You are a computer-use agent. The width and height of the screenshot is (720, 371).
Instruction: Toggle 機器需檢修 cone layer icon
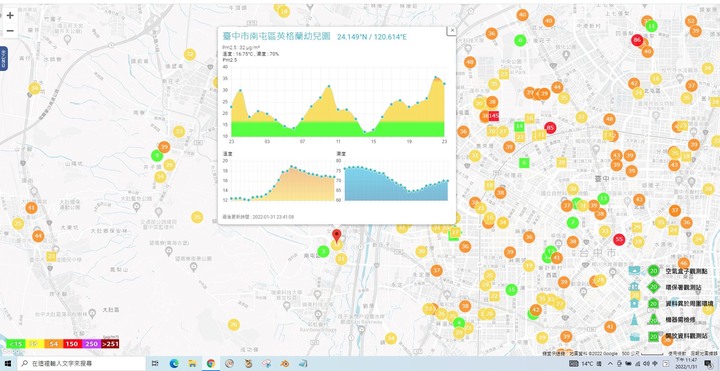635,320
